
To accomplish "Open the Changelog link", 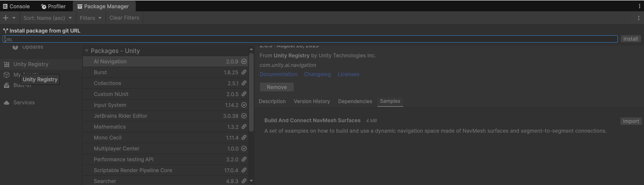I will point(317,74).
